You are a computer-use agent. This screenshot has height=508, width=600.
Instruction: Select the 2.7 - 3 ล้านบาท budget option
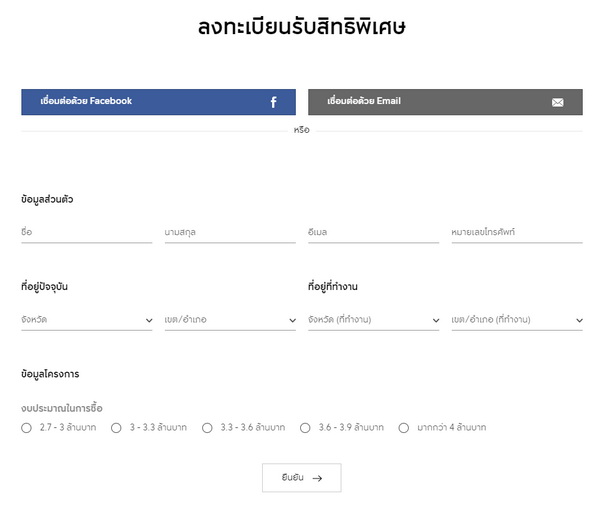click(x=27, y=428)
